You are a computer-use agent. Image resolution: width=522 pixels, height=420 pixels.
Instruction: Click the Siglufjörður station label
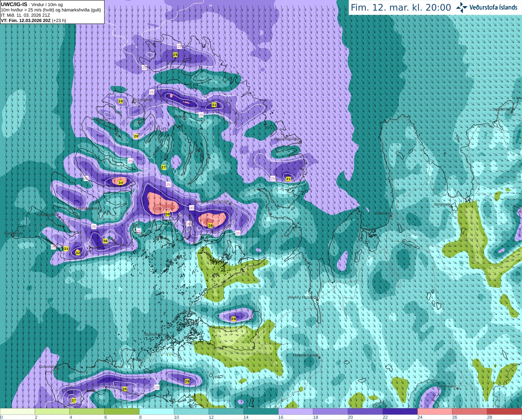tap(501, 109)
